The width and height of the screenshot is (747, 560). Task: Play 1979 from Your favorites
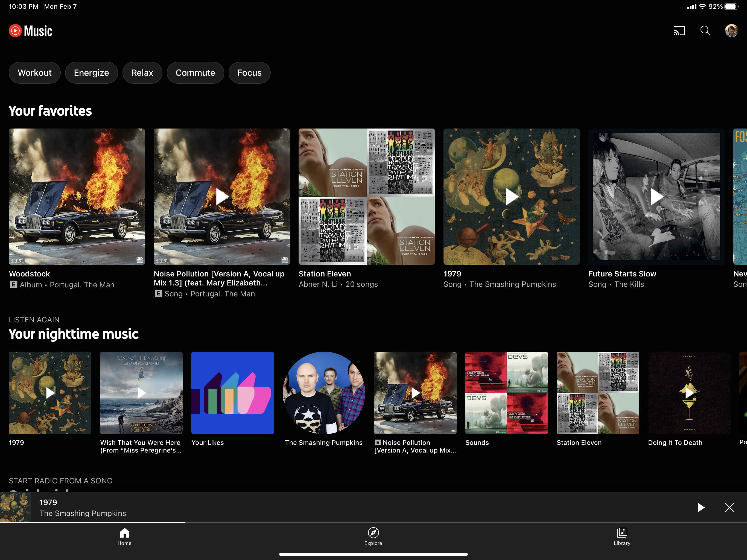coord(511,197)
